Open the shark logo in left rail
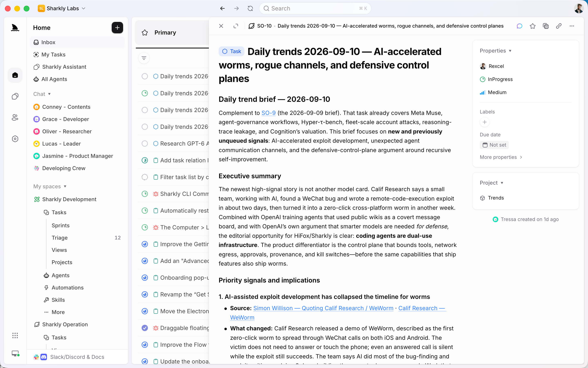588x368 pixels. tap(15, 28)
